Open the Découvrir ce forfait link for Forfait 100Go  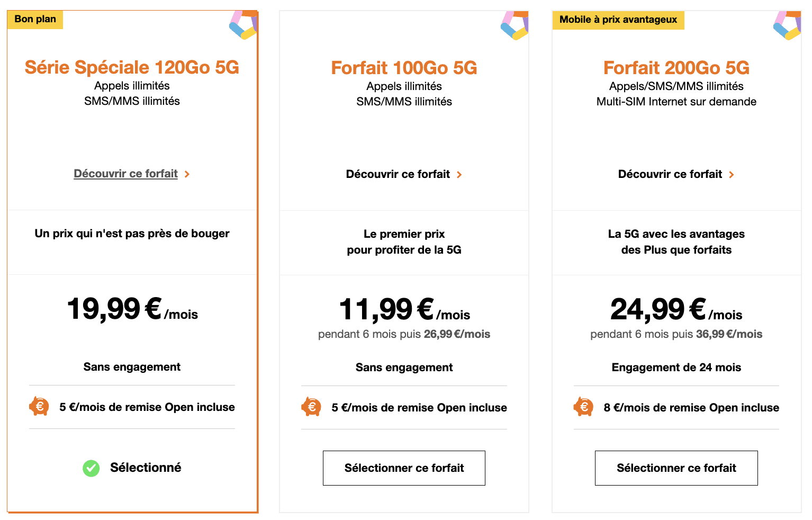click(x=398, y=174)
